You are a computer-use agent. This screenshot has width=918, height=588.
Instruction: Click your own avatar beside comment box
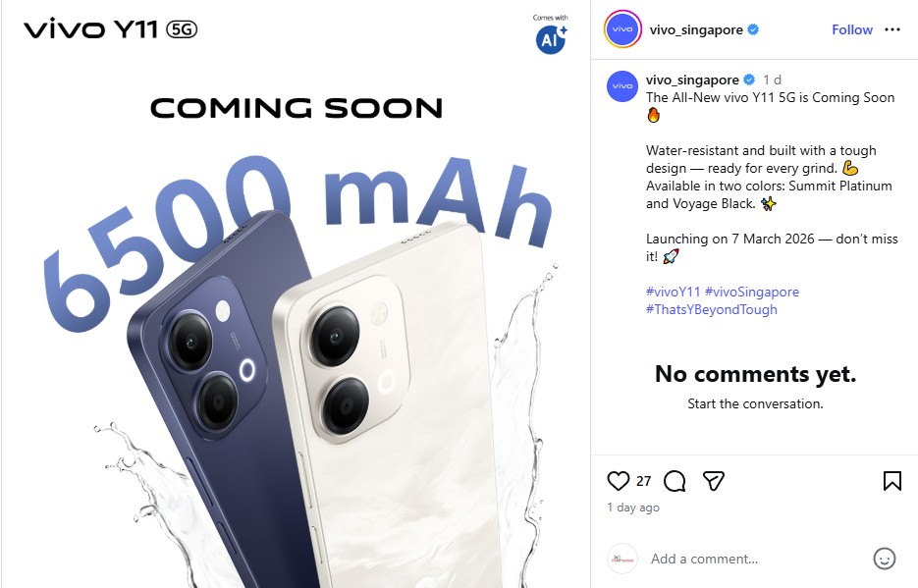tap(622, 559)
